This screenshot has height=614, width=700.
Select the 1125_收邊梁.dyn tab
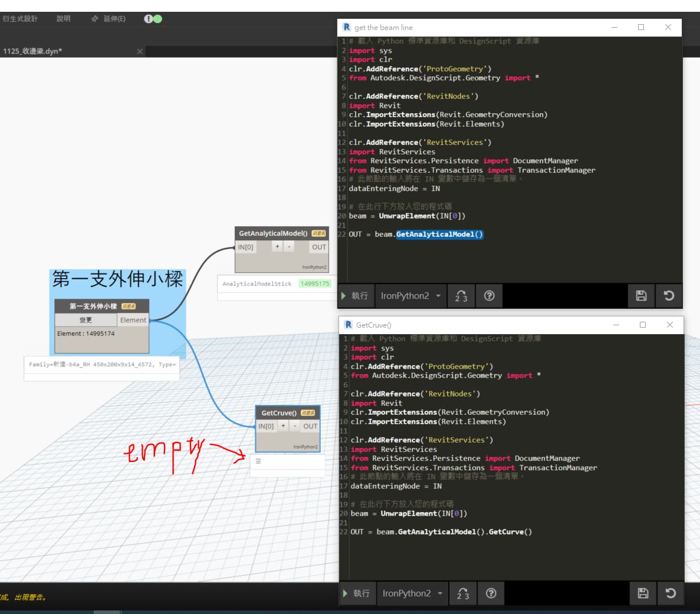32,51
